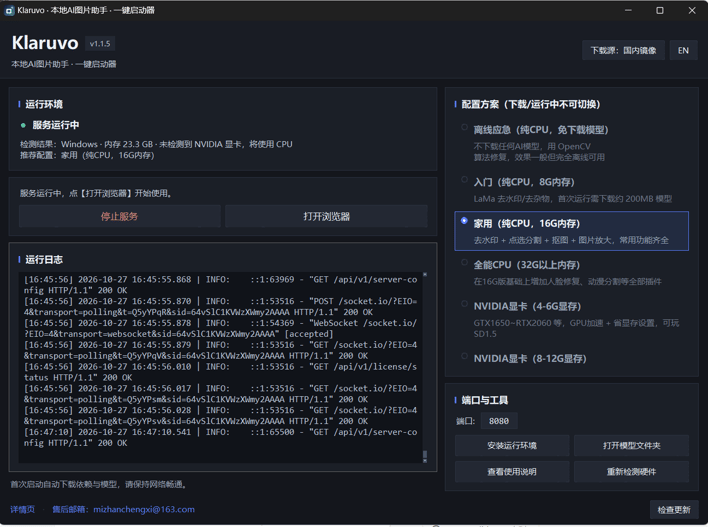
Task: Click the Klaruvo title heading
Action: coord(45,43)
